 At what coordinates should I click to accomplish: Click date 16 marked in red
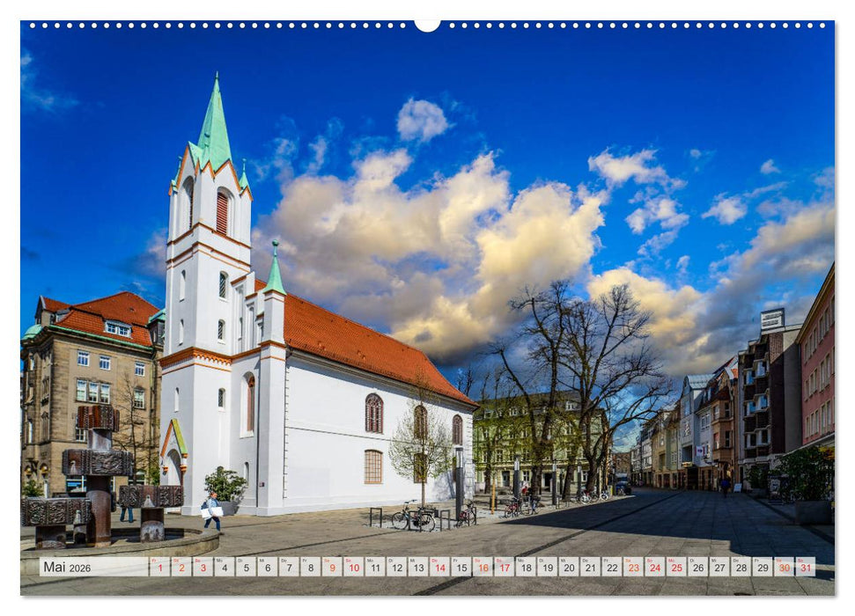pyautogui.click(x=482, y=568)
